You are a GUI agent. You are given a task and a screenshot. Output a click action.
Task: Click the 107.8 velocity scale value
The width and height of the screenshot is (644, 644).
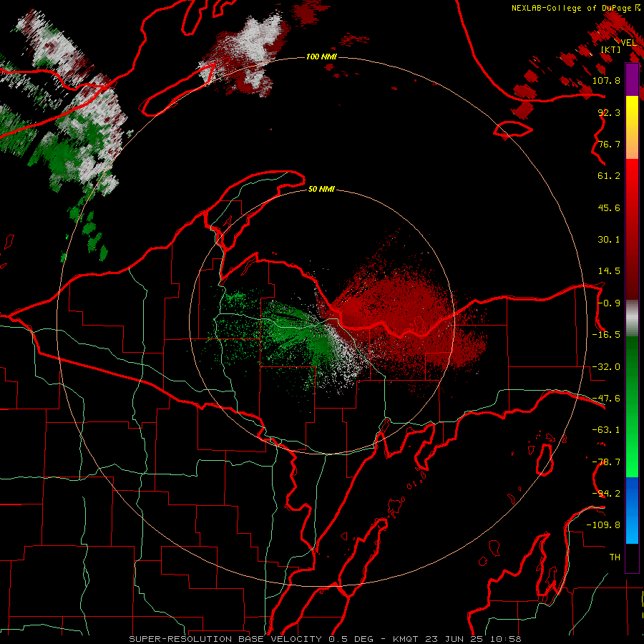[x=607, y=80]
